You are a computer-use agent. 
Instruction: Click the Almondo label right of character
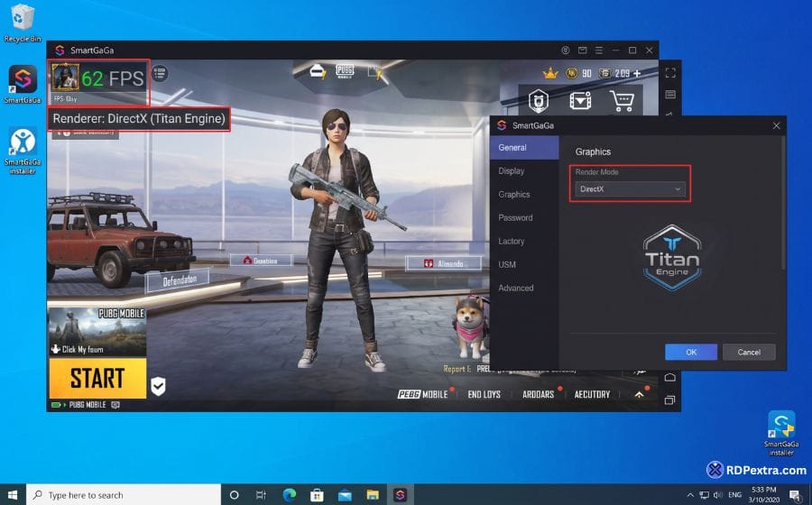[x=444, y=263]
